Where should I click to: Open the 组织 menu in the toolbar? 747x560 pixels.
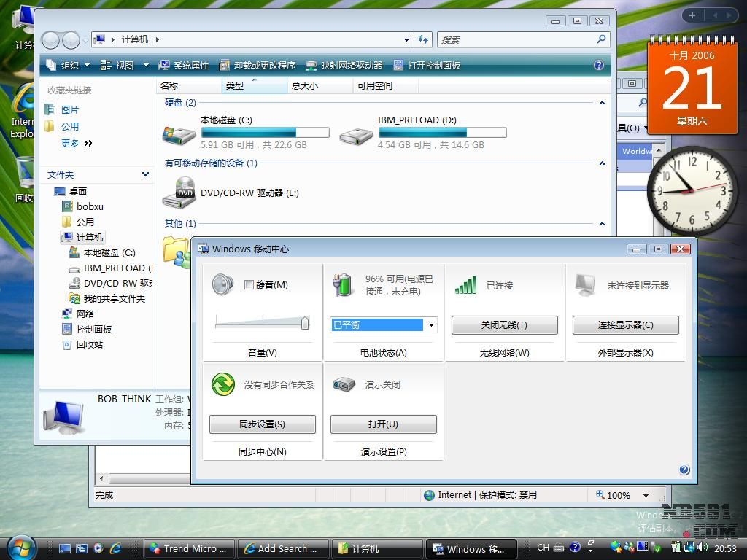(x=69, y=65)
